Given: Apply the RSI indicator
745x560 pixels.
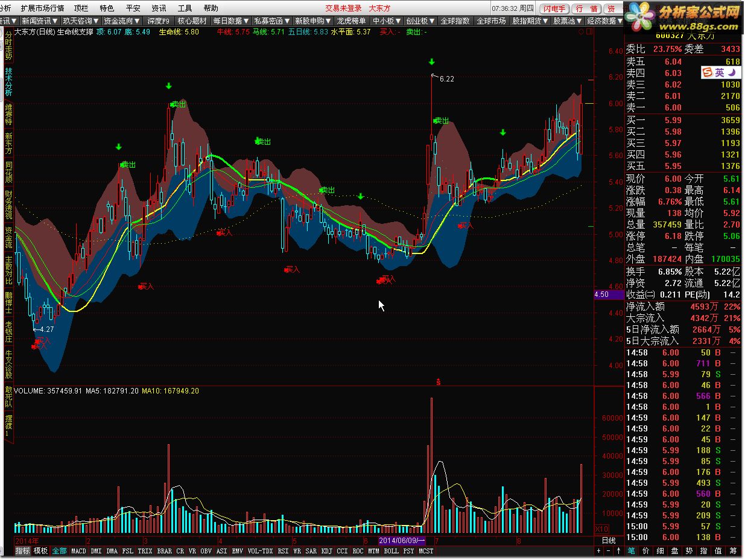Looking at the screenshot, I should tap(283, 551).
